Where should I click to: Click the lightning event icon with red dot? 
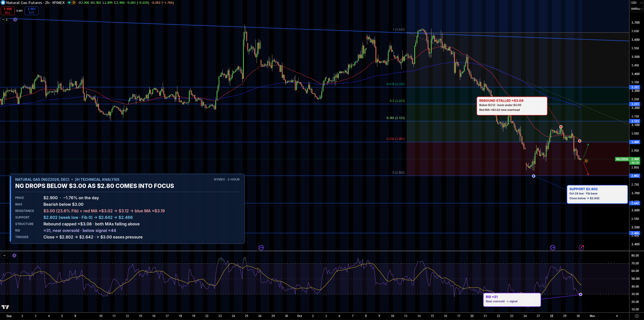click(581, 248)
